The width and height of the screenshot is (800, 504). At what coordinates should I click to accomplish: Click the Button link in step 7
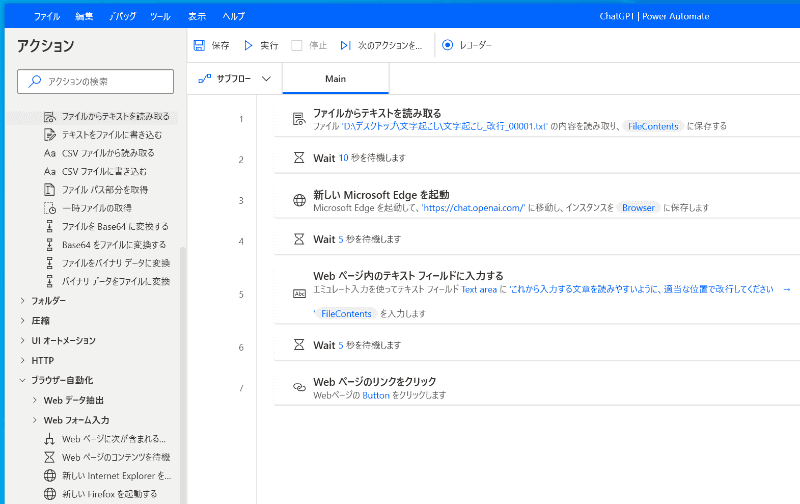(x=376, y=395)
